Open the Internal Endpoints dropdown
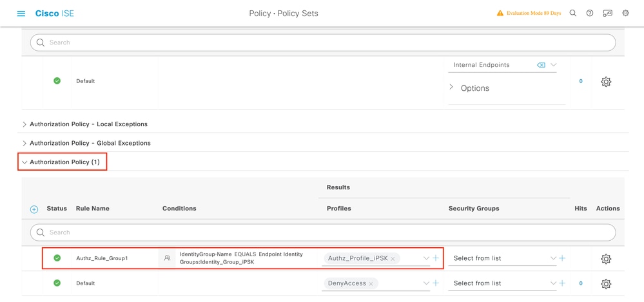644x302 pixels. coord(553,65)
